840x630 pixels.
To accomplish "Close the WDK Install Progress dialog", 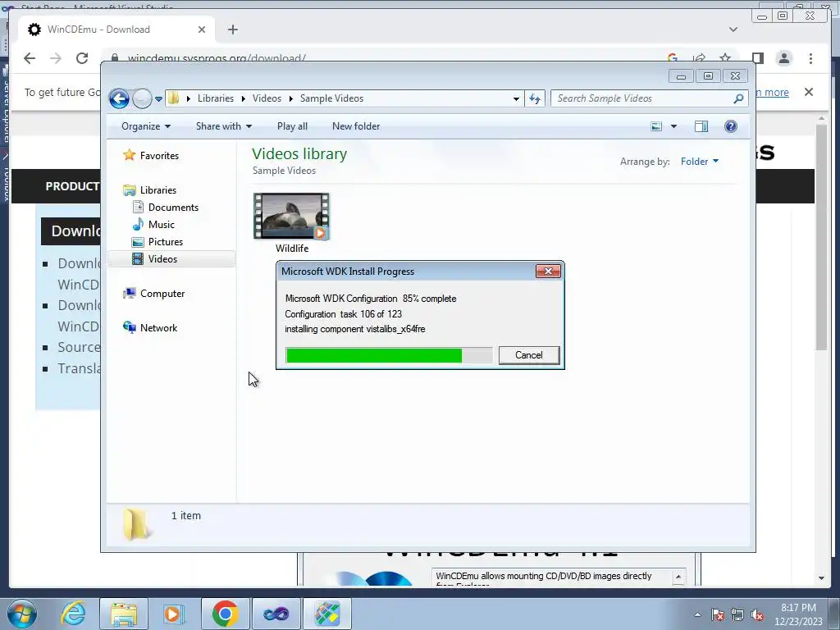I will 548,271.
